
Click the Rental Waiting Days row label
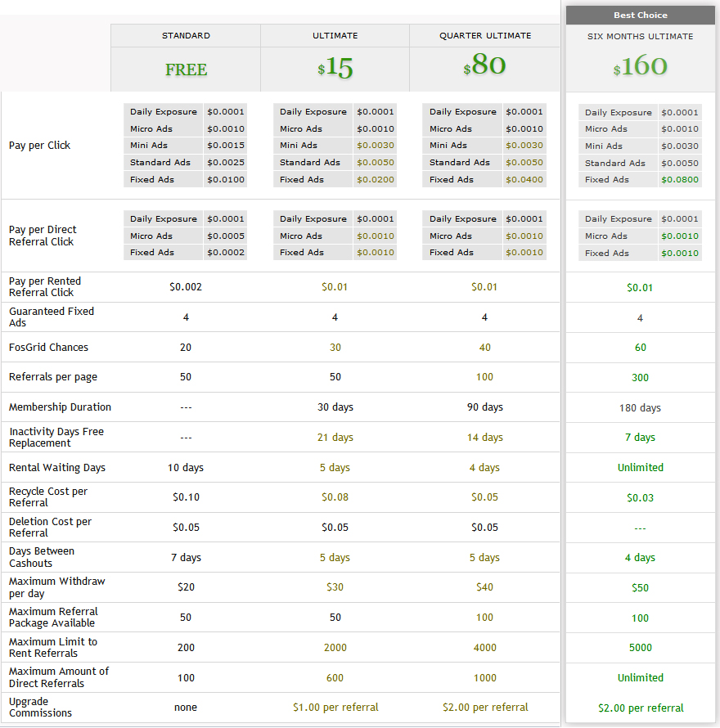pyautogui.click(x=57, y=468)
